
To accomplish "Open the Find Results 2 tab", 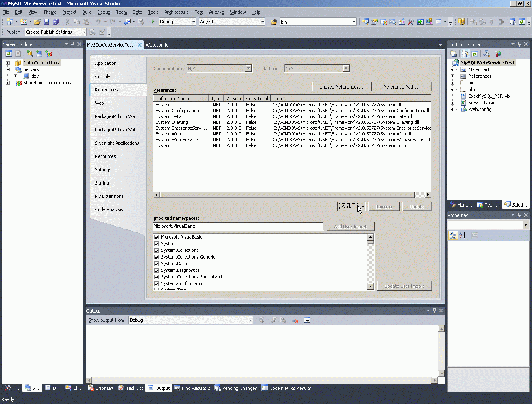I will click(192, 388).
